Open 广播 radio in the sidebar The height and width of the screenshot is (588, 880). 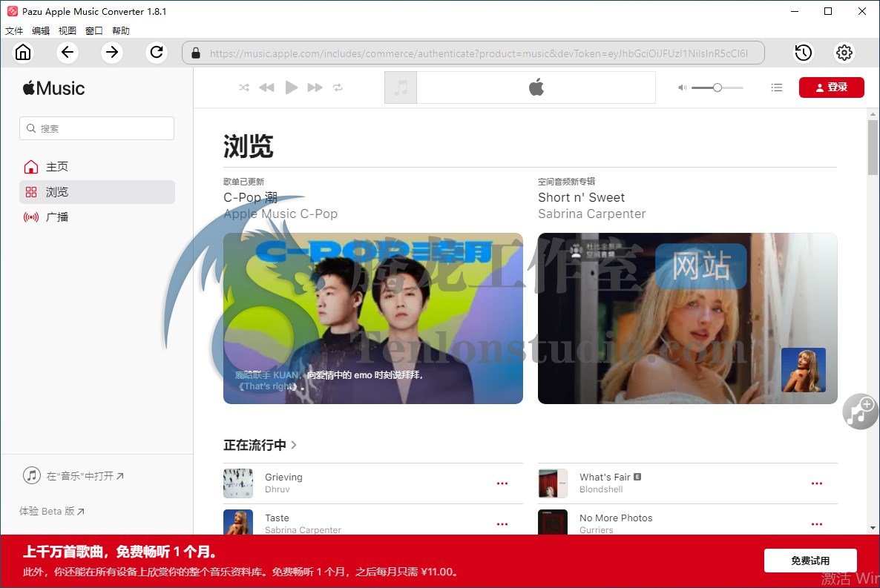coord(96,217)
